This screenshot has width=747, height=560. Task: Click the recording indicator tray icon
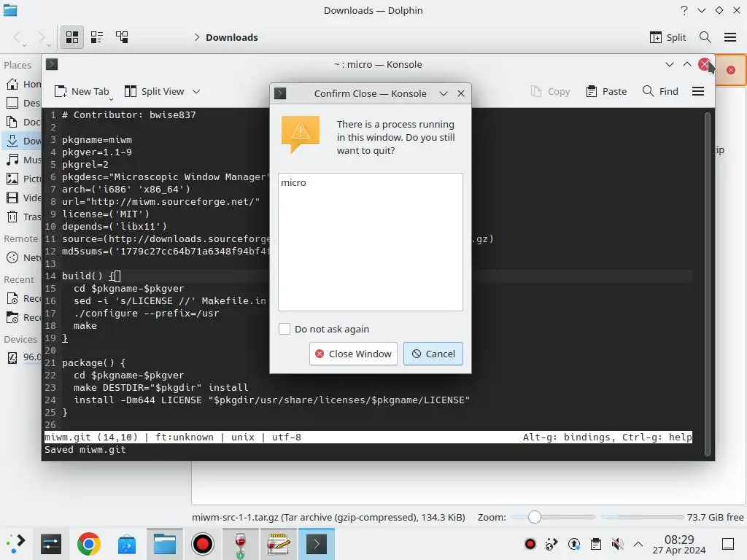click(530, 544)
